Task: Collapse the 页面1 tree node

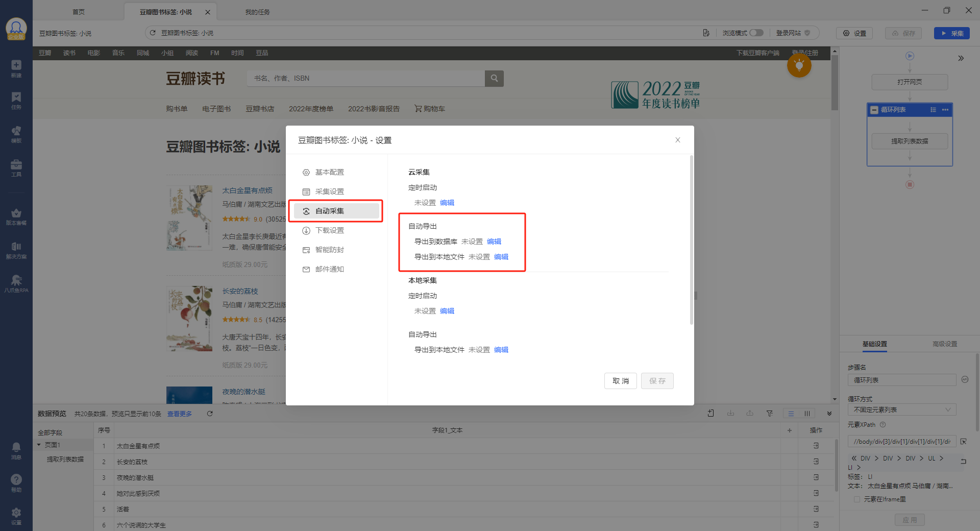Action: click(39, 445)
